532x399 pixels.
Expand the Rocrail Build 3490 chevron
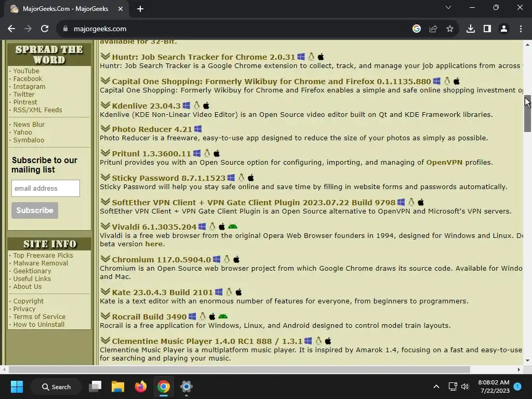(x=105, y=316)
